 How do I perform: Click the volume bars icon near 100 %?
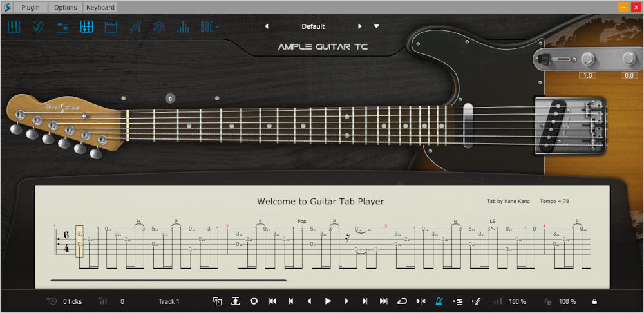point(498,301)
